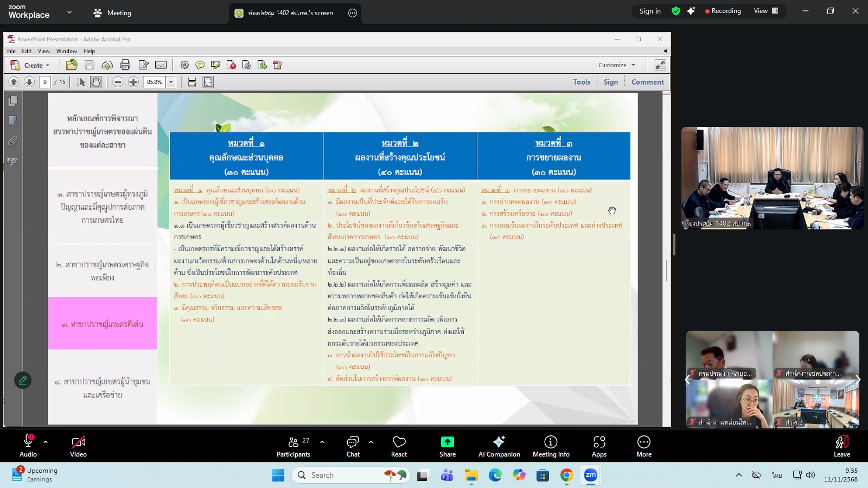Open the Page Thumbnails sidebar panel
The width and height of the screenshot is (868, 488).
point(12,100)
